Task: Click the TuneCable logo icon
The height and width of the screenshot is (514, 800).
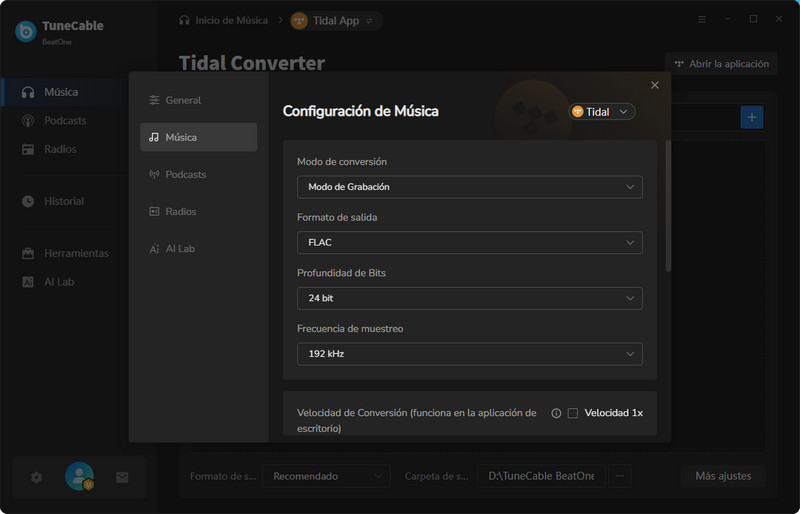Action: click(25, 31)
